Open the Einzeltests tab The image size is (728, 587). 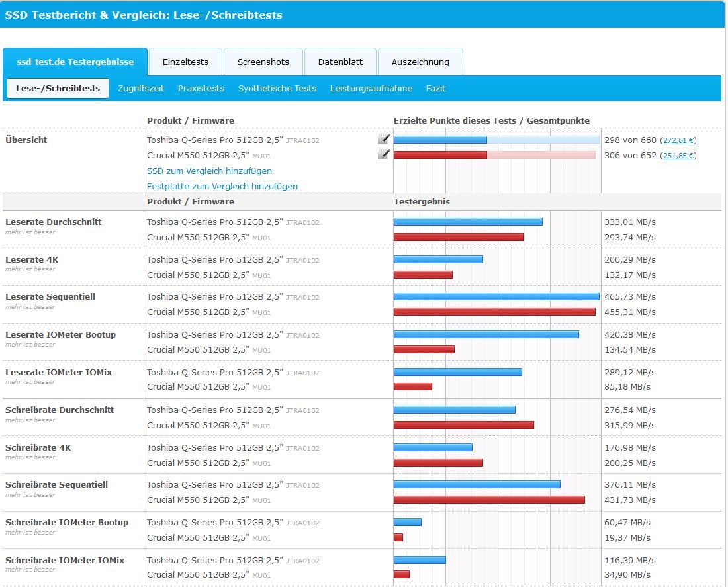point(185,62)
